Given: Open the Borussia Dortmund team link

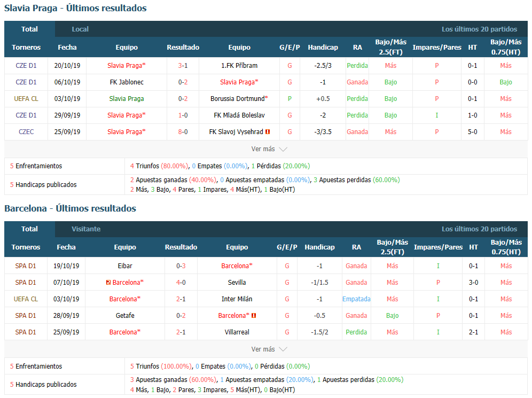Looking at the screenshot, I should (238, 99).
